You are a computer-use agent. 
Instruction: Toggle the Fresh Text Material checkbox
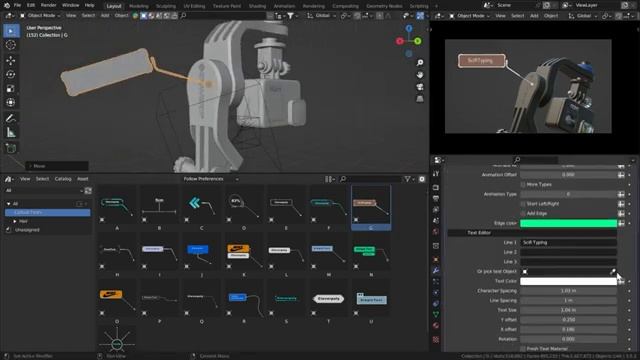click(x=523, y=349)
